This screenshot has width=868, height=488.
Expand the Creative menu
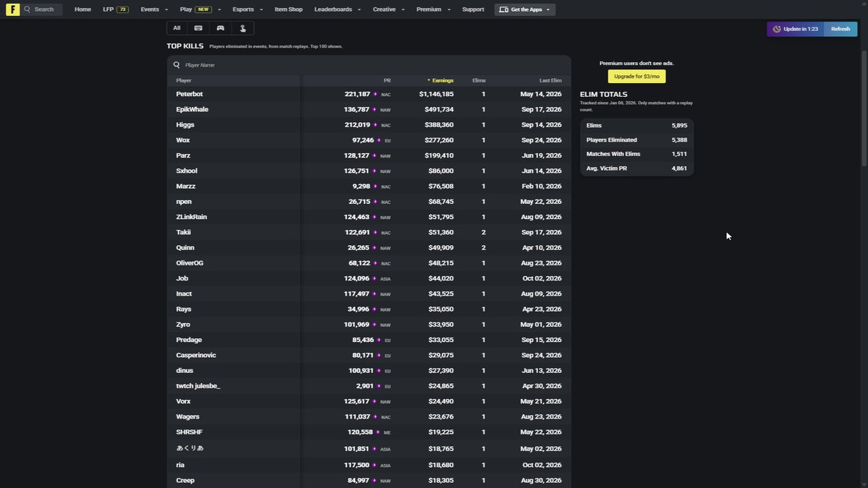[388, 9]
